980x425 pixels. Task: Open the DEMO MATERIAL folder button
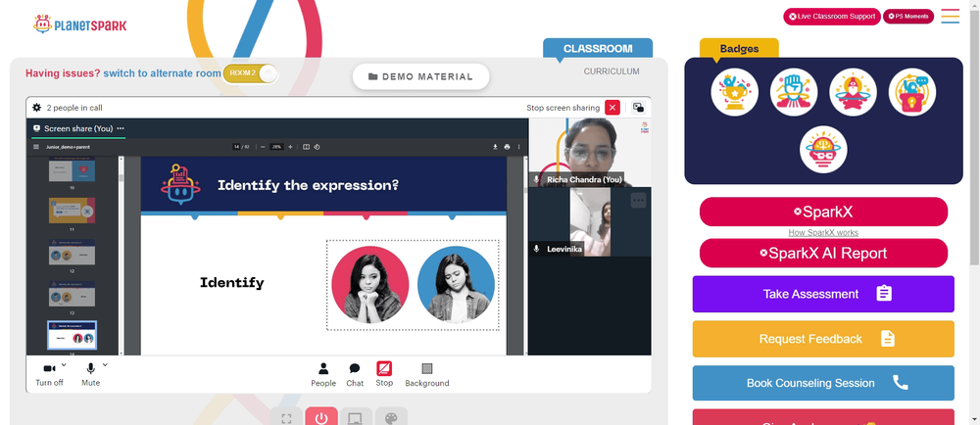click(420, 76)
